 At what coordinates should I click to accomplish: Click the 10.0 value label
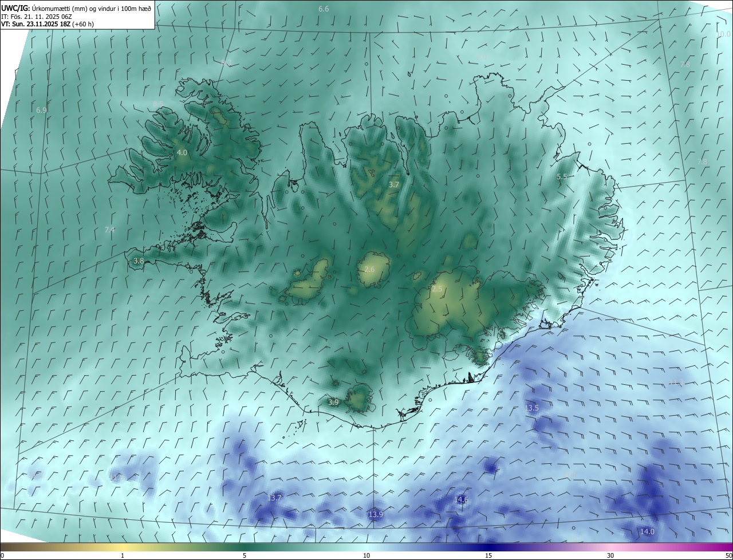[724, 34]
